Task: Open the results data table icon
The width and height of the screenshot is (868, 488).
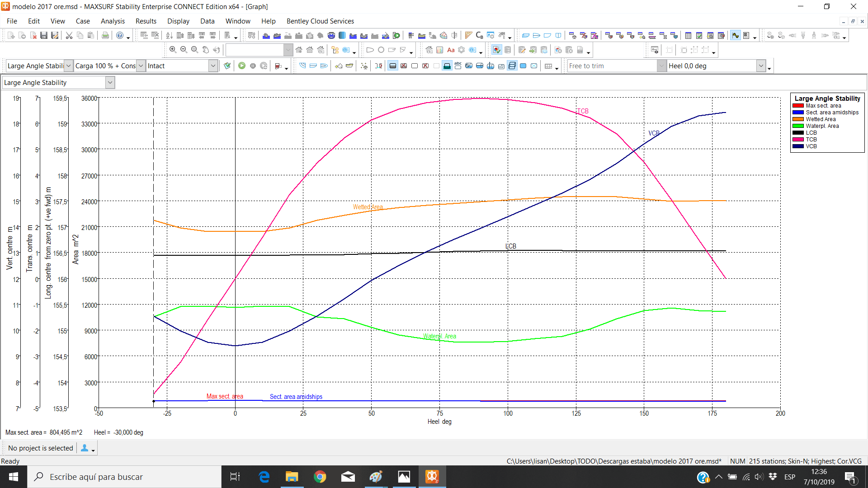Action: coord(689,35)
